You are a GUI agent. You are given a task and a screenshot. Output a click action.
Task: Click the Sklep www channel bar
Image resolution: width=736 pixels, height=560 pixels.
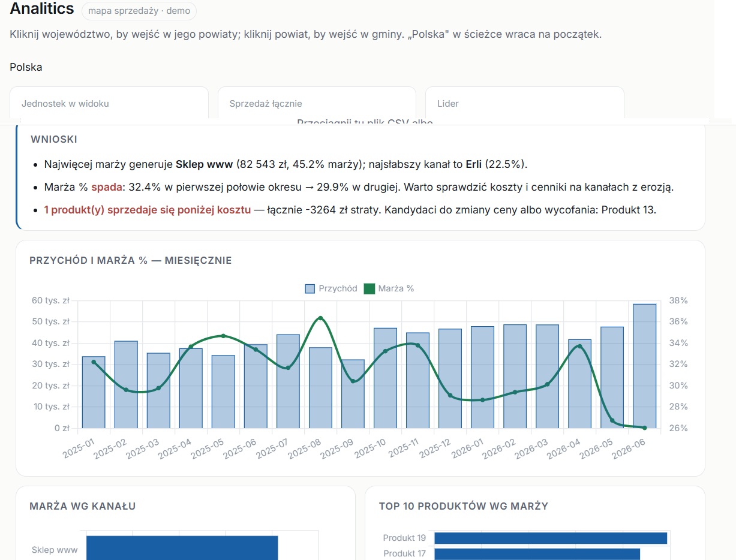click(182, 548)
